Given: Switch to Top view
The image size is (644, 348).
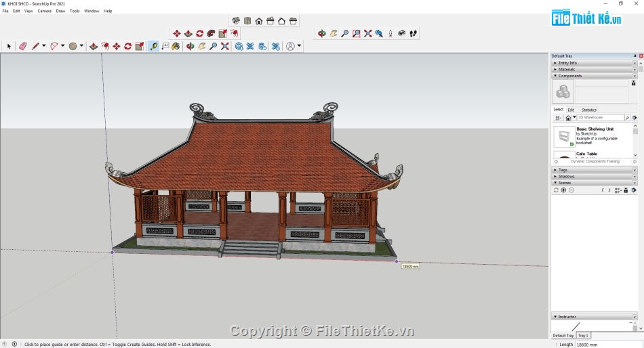Looking at the screenshot, I should [247, 20].
